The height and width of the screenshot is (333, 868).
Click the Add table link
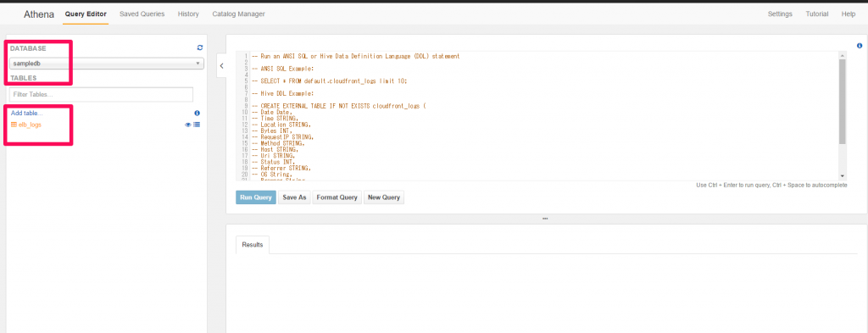click(26, 113)
